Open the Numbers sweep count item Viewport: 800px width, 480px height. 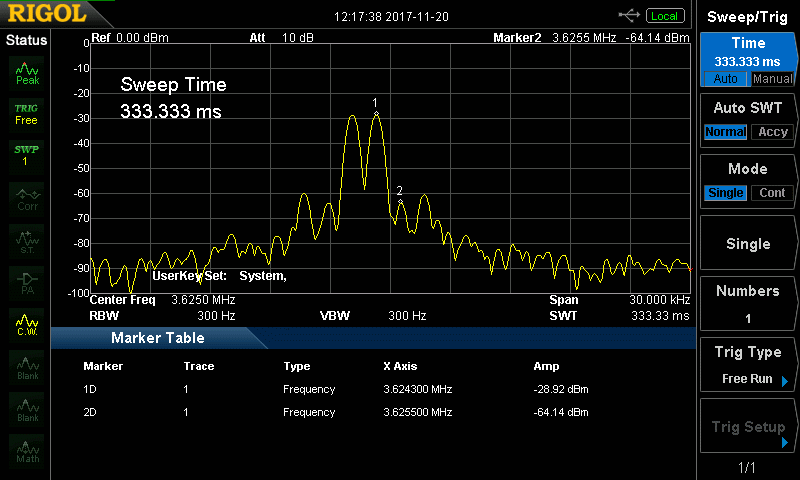747,304
